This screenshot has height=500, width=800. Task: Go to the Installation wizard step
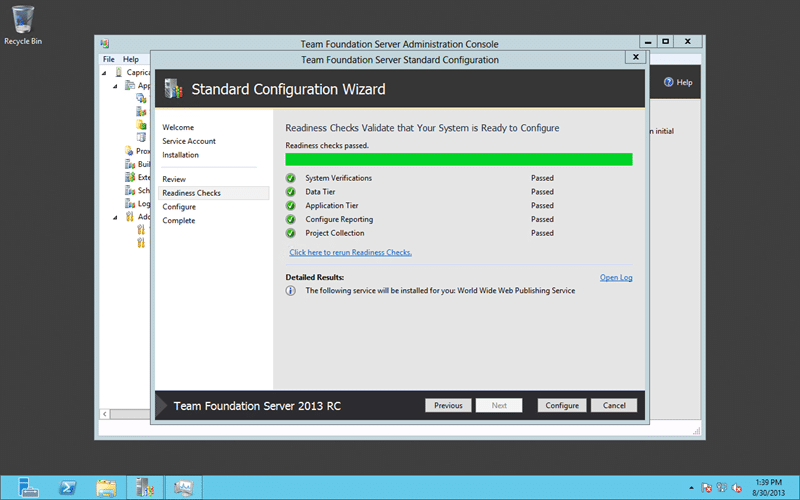point(181,155)
